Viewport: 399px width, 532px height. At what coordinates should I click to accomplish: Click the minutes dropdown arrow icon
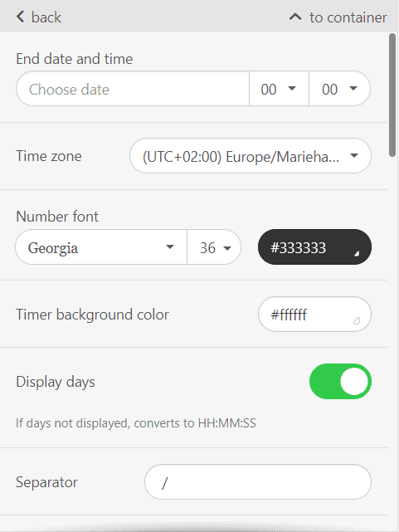tap(353, 89)
